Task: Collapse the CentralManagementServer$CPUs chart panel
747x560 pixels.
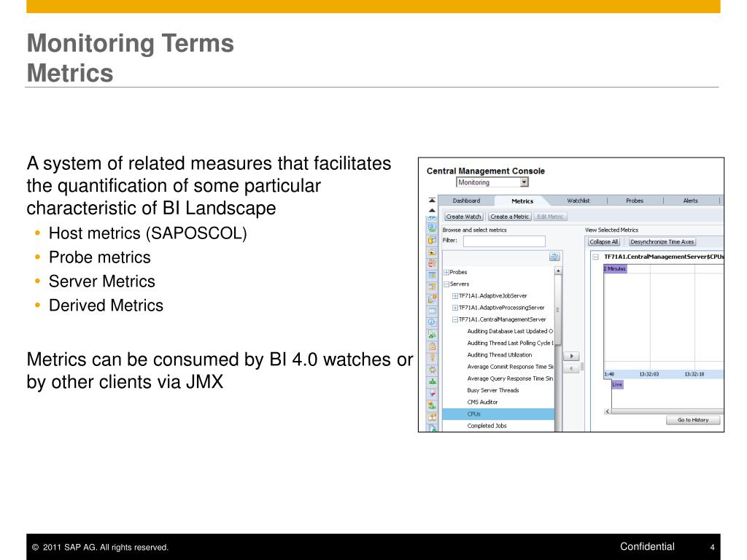Action: pos(595,257)
